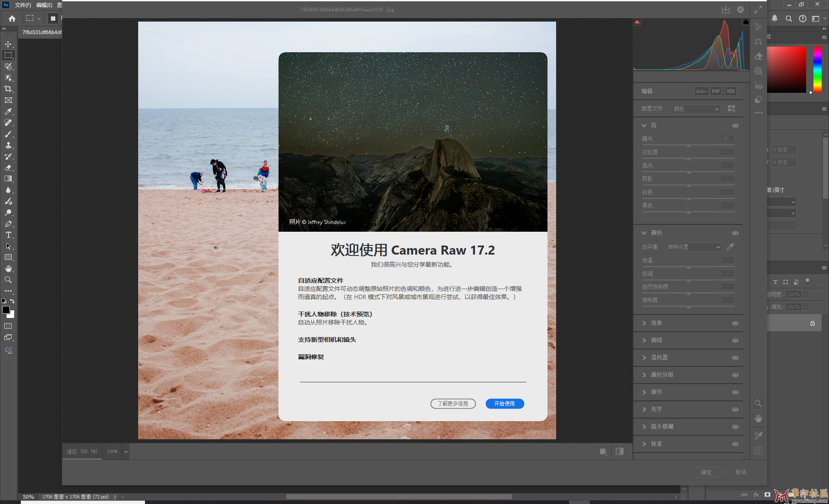Collapse the 颜色 section

coord(644,233)
